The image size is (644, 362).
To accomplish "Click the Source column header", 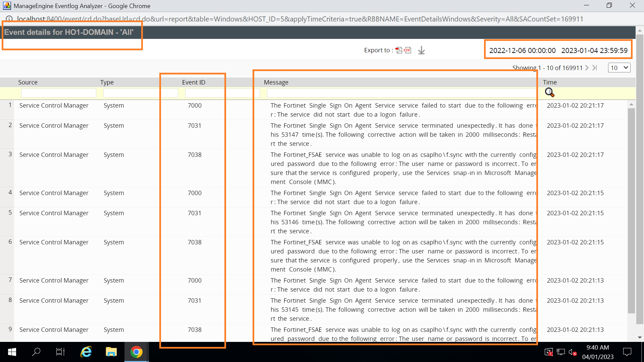I will [x=28, y=82].
